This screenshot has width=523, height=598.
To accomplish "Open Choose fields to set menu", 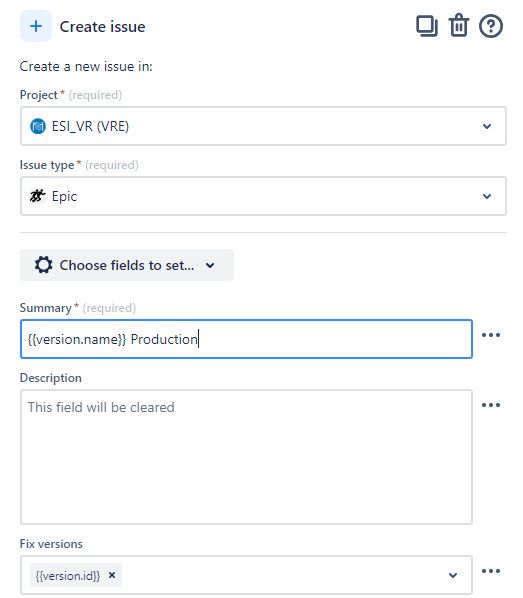I will click(x=127, y=265).
